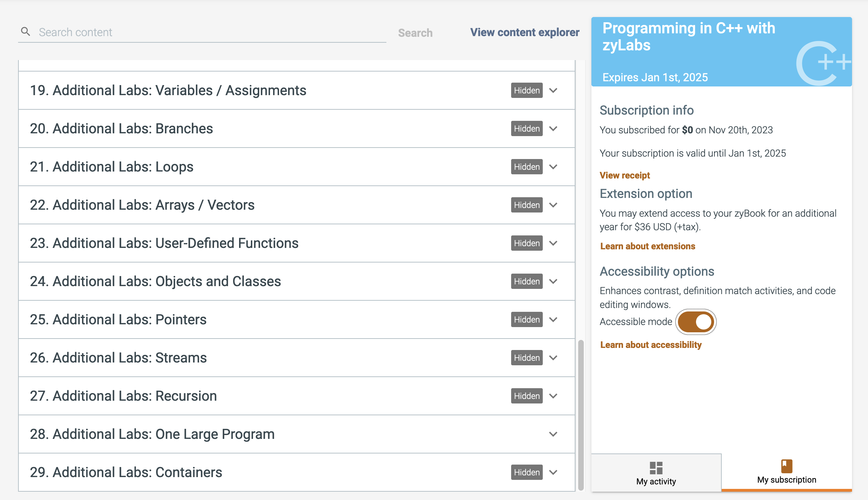The width and height of the screenshot is (868, 500).
Task: Open View receipt
Action: 624,175
